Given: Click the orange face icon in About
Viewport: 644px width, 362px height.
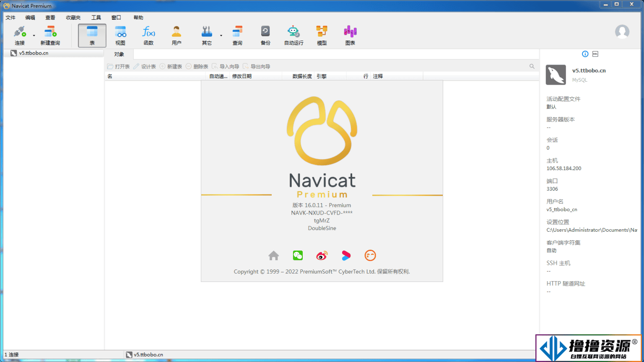Looking at the screenshot, I should [x=370, y=255].
